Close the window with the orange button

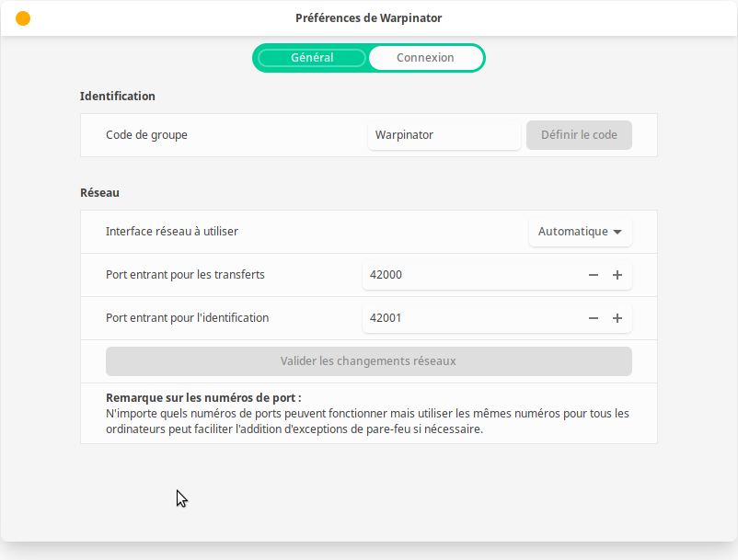[x=23, y=18]
